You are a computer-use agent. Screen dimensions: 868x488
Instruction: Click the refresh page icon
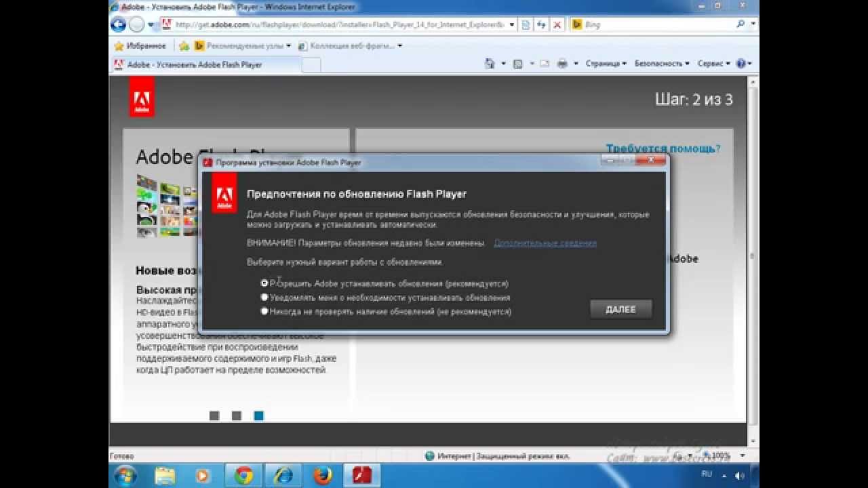tap(541, 24)
